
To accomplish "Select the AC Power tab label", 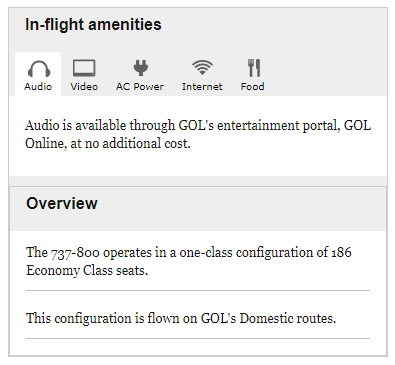I will (140, 87).
